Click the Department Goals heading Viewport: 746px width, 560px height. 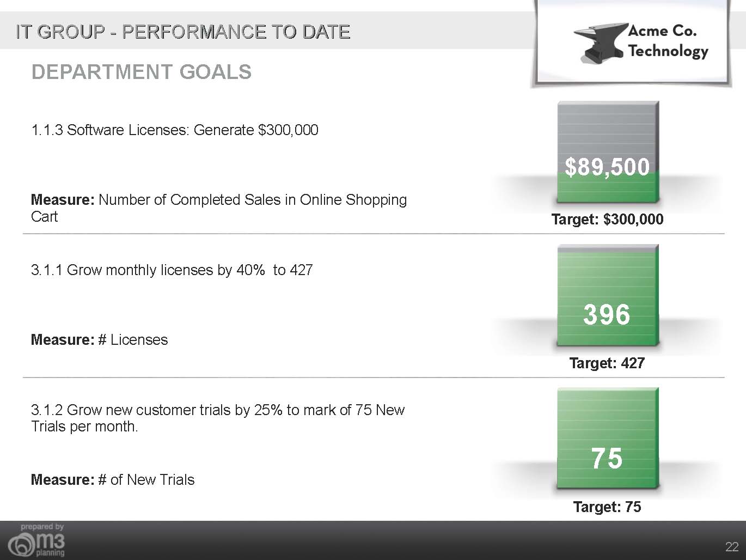pos(142,72)
